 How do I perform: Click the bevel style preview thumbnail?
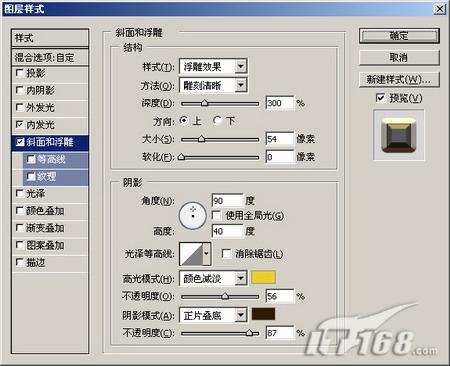pyautogui.click(x=399, y=135)
